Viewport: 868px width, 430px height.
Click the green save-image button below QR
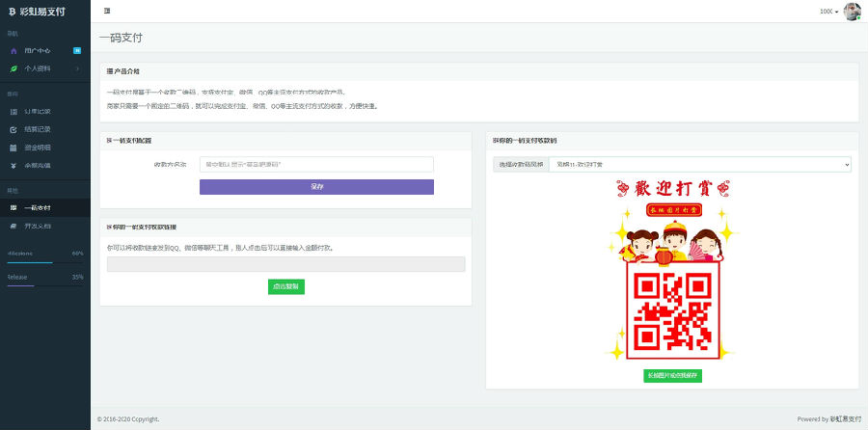(x=672, y=376)
